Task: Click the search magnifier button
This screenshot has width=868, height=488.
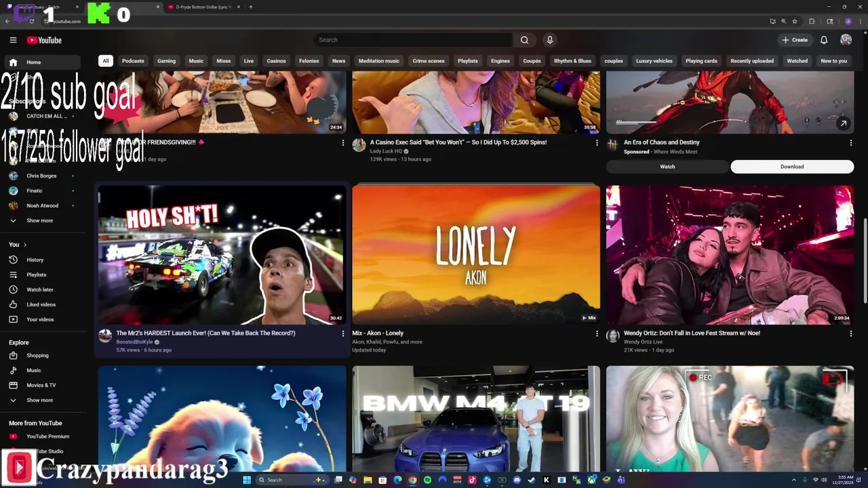Action: pos(524,40)
